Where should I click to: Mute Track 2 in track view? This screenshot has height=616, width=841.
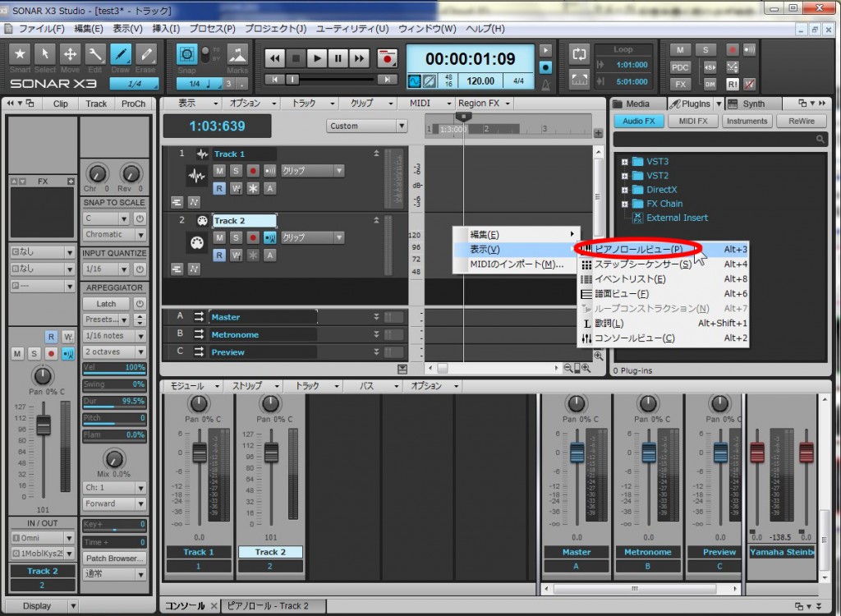[218, 237]
